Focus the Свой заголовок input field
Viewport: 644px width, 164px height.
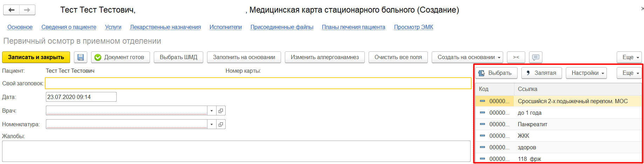(x=258, y=83)
